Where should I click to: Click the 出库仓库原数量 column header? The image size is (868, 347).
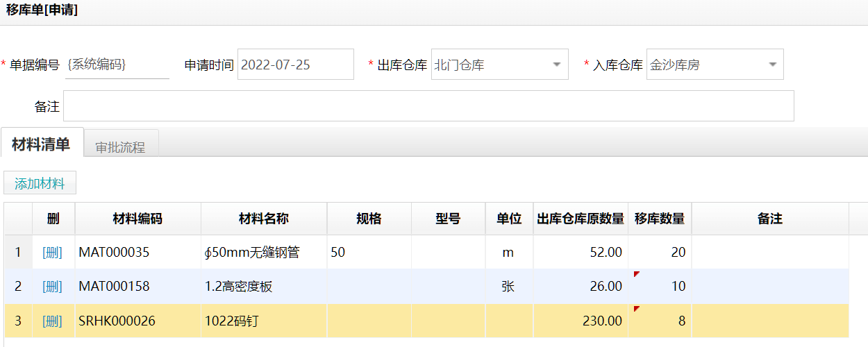[x=580, y=219]
